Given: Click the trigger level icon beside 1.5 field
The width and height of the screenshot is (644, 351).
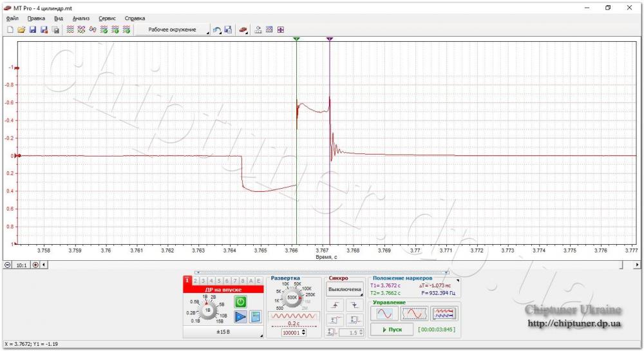Looking at the screenshot, I should [332, 332].
